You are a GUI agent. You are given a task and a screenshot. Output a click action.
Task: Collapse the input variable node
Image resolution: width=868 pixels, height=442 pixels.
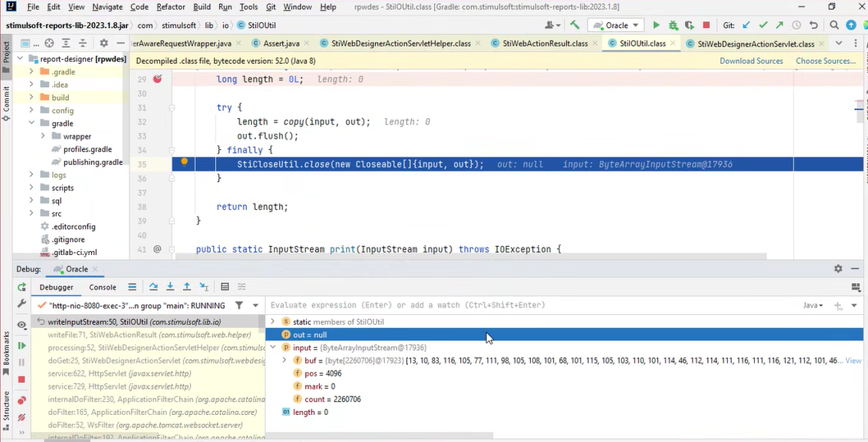tap(272, 348)
